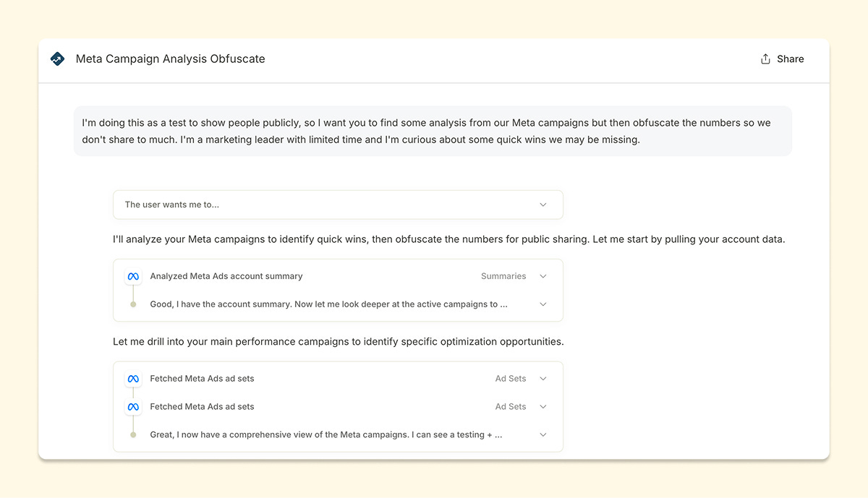The height and width of the screenshot is (498, 868).
Task: Expand chevron next to 'Good, I have the account summary'
Action: tap(543, 304)
